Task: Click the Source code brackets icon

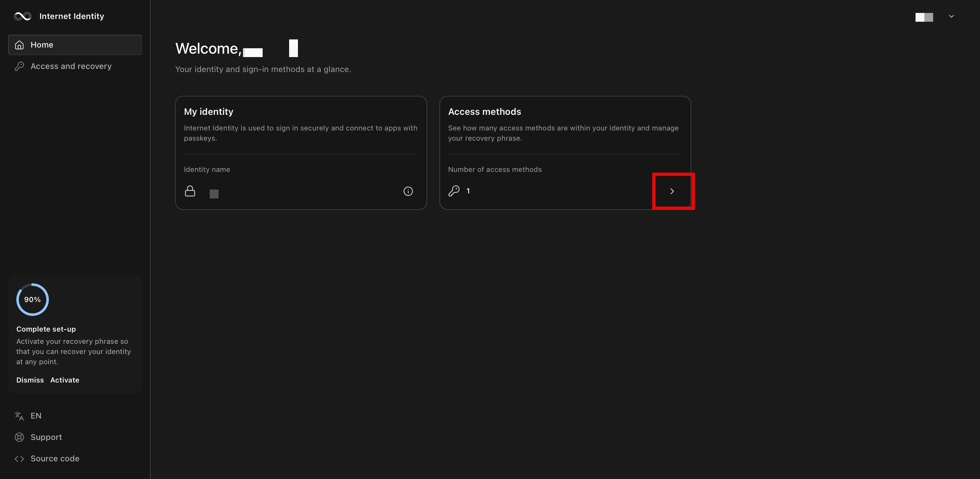Action: 19,458
